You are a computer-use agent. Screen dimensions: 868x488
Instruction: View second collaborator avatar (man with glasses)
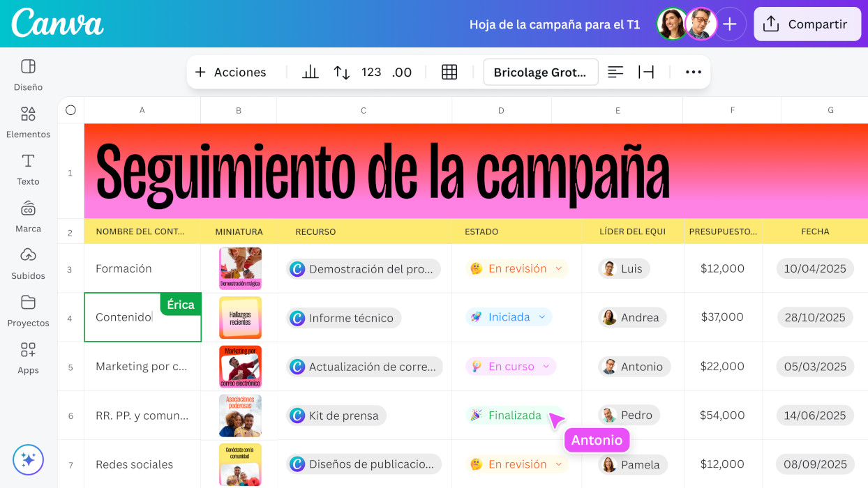click(701, 24)
